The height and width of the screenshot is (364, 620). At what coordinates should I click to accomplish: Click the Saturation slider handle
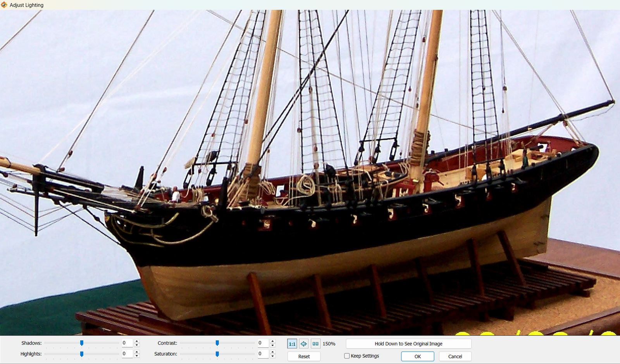[x=217, y=354]
